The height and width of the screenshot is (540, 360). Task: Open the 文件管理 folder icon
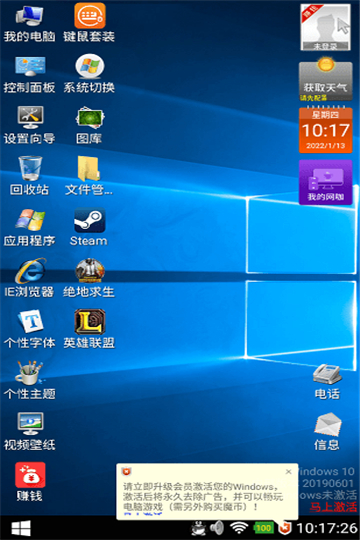(89, 176)
